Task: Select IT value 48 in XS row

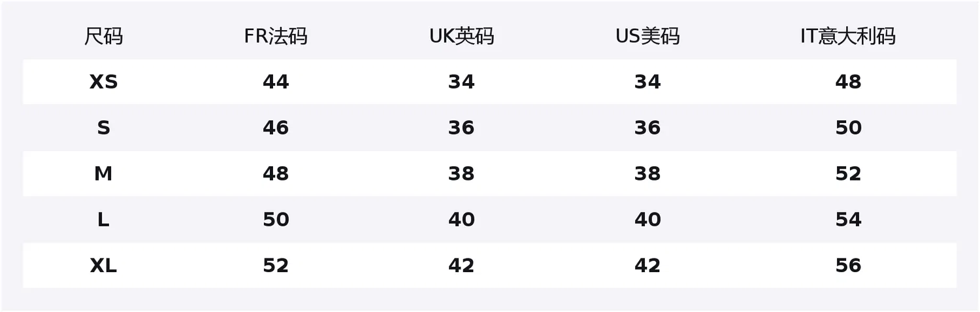Action: (x=848, y=82)
